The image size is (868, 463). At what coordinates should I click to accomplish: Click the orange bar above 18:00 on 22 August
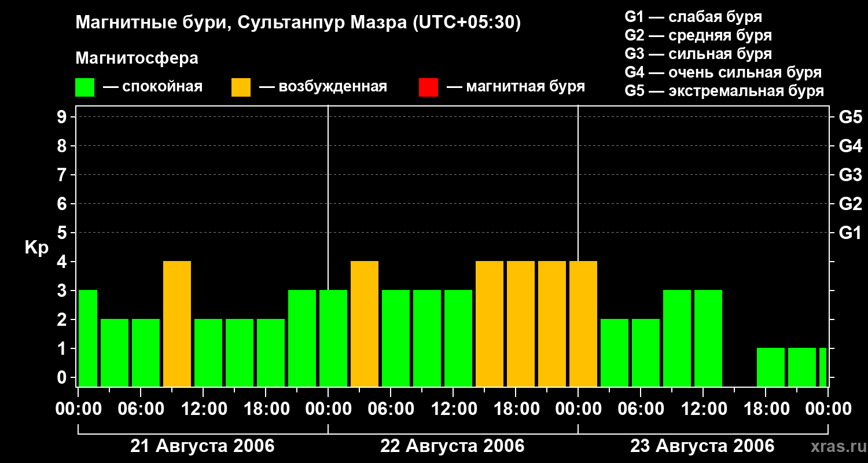pos(521,324)
